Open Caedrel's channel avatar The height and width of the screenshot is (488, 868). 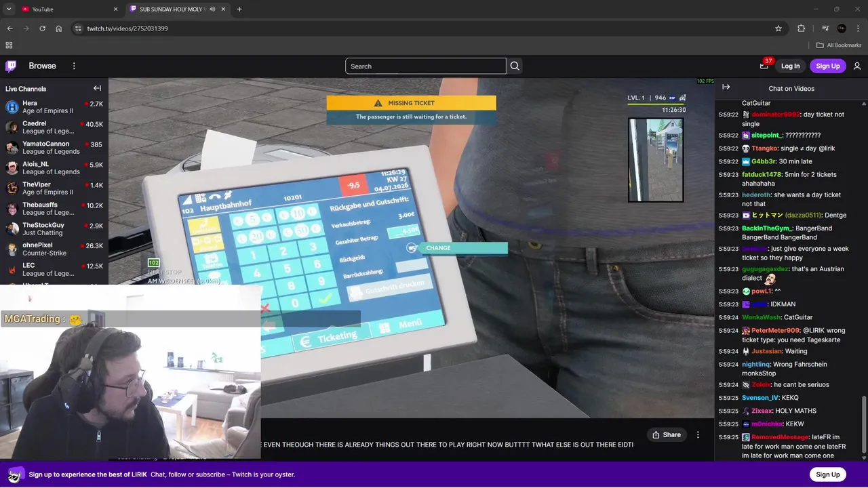[12, 127]
